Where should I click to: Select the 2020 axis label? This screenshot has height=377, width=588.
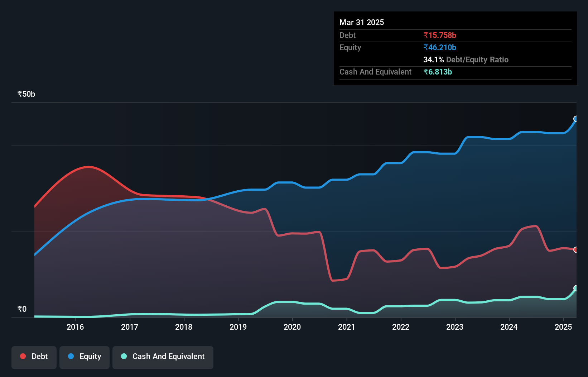click(x=292, y=327)
